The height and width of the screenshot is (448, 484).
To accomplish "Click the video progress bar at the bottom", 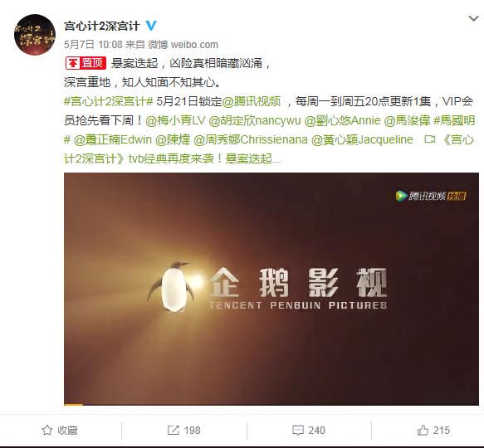I will [x=271, y=404].
